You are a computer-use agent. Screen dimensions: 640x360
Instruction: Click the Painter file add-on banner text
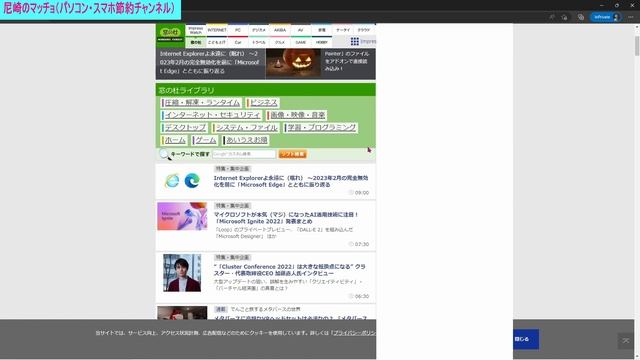[347, 61]
